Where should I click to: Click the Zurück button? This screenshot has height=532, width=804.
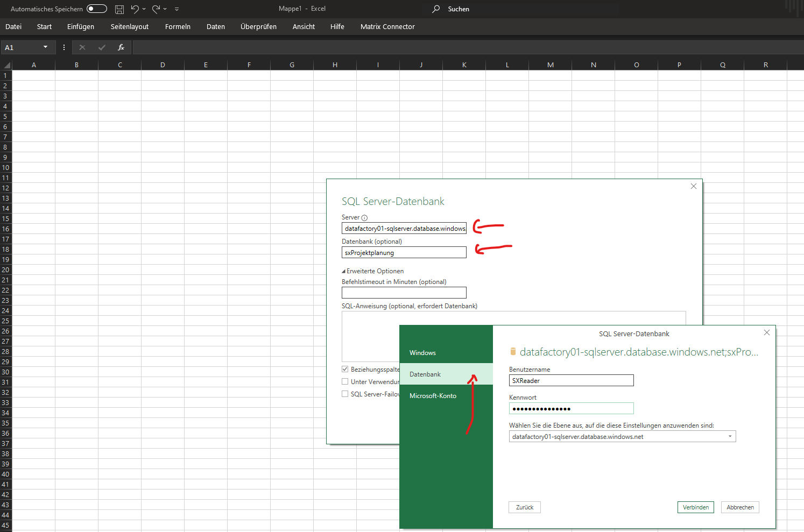tap(524, 507)
